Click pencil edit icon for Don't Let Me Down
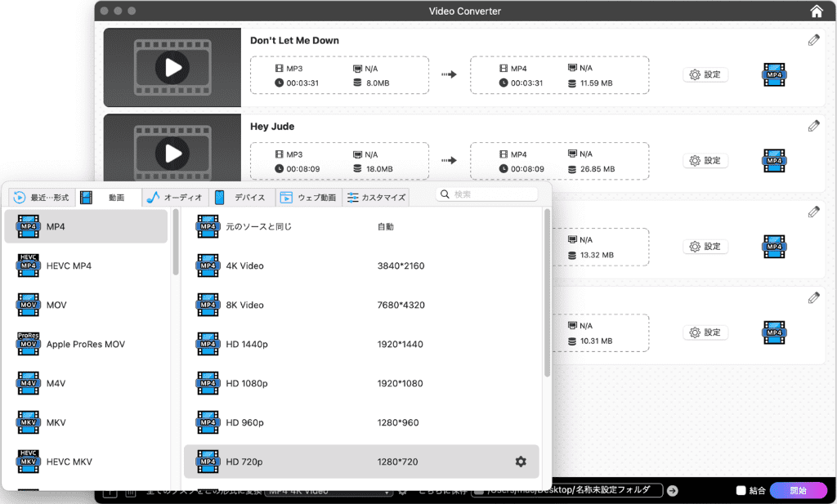Screen dimensions: 837x504 (813, 40)
